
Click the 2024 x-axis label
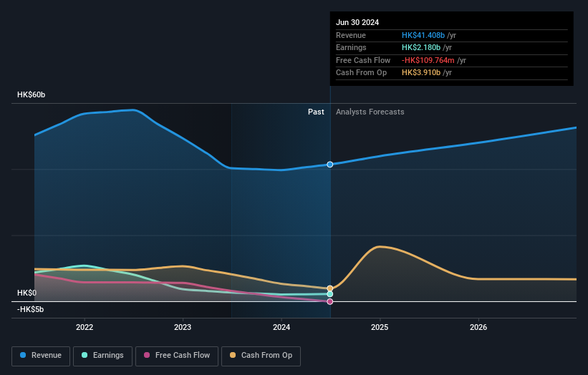[281, 327]
